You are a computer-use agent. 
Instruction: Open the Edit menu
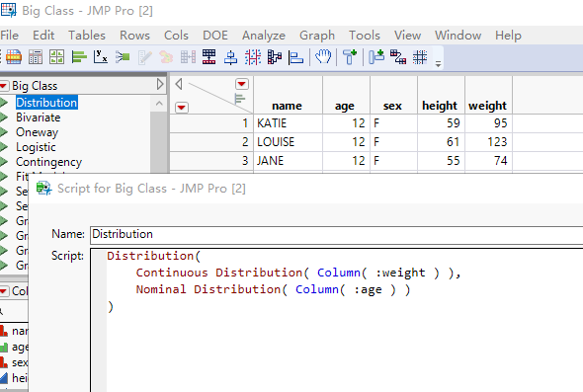point(43,36)
